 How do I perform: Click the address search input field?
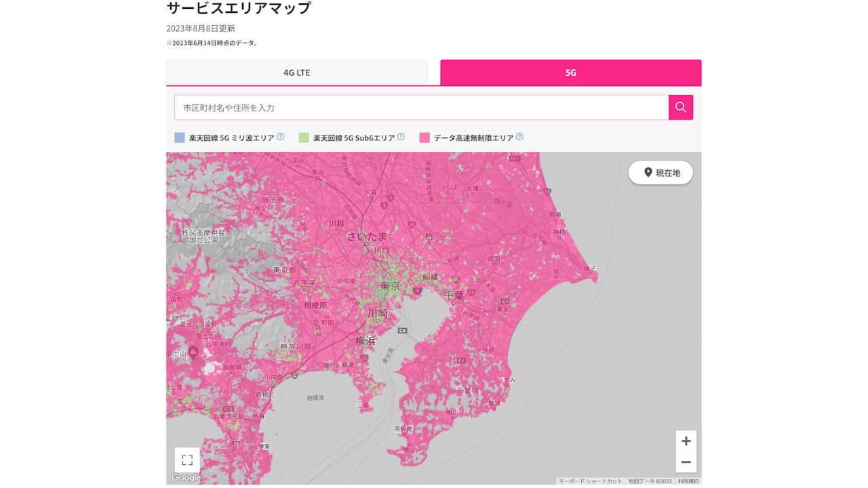click(420, 107)
